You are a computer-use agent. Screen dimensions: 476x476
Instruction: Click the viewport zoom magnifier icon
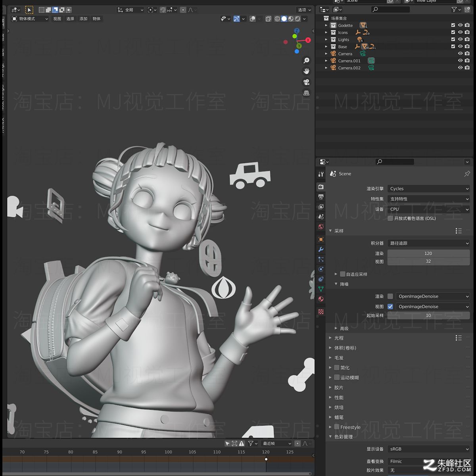[306, 60]
